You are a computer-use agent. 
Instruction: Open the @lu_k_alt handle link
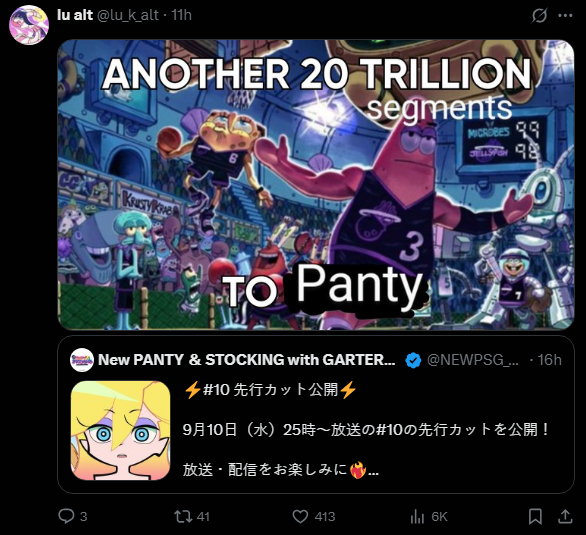(x=128, y=15)
